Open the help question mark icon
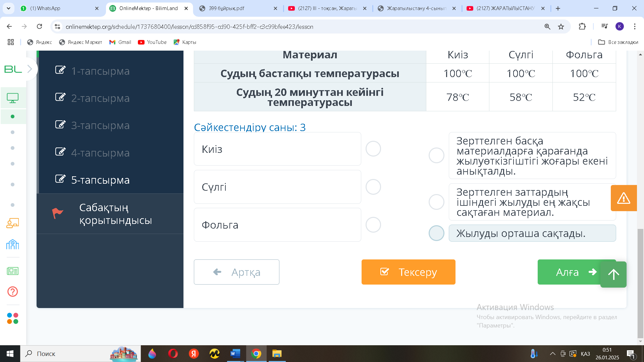 tap(13, 292)
